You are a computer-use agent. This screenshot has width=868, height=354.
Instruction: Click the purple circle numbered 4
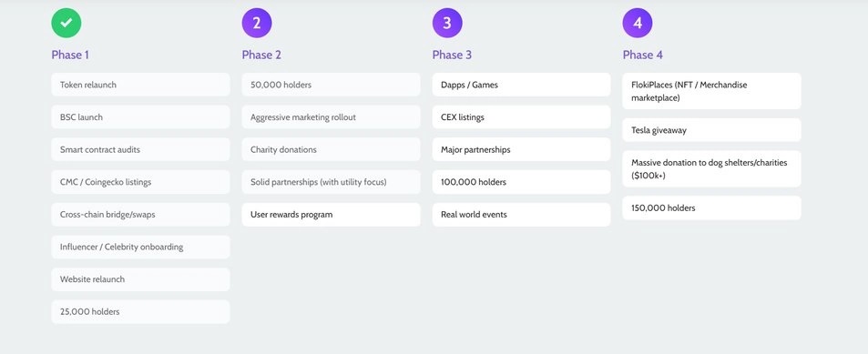[638, 23]
